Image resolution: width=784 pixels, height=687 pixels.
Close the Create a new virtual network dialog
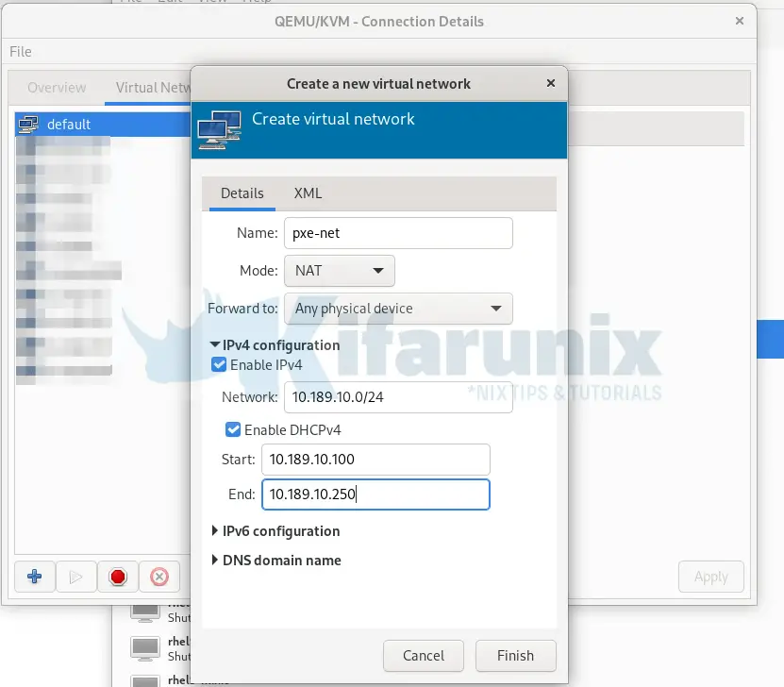click(551, 83)
